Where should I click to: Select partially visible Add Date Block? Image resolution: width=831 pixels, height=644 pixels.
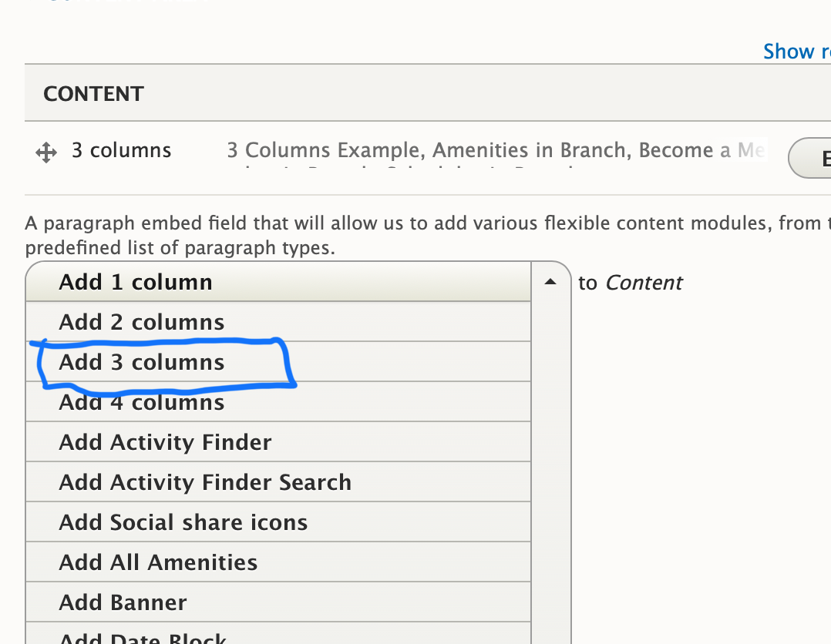pos(278,633)
